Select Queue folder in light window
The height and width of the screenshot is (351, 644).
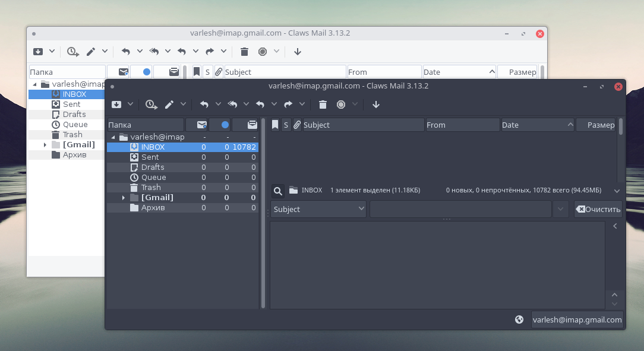[66, 124]
